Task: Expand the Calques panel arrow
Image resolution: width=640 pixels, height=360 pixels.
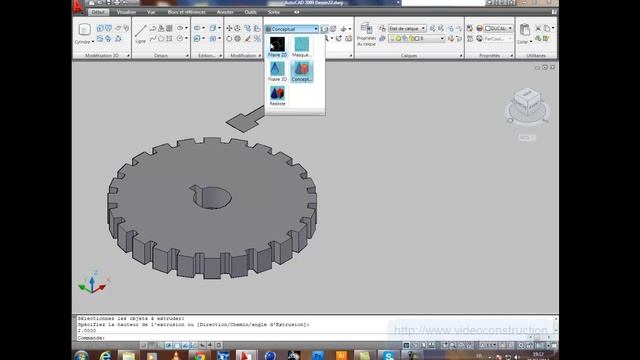Action: (461, 56)
